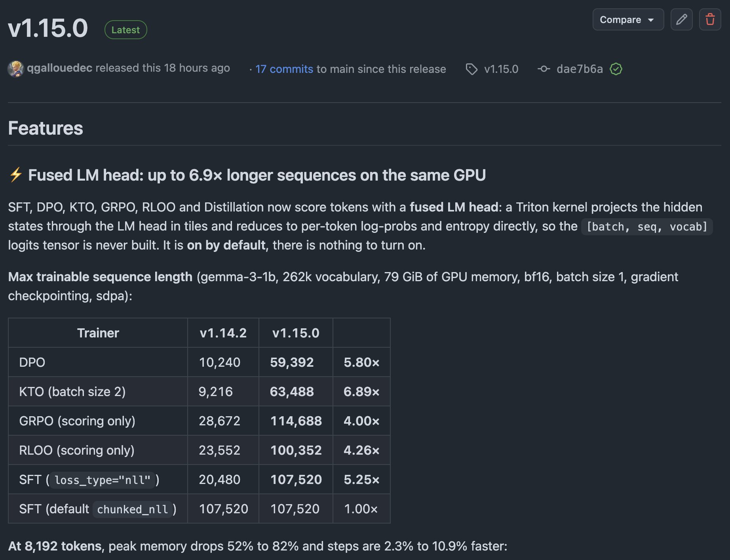Click the commit icon beside dae7b6a
730x560 pixels.
click(x=544, y=69)
